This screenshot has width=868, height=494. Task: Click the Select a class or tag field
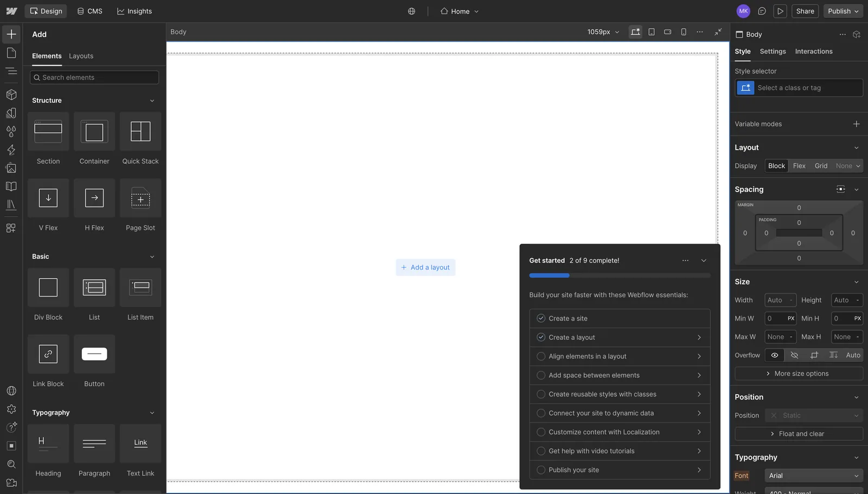(x=799, y=88)
